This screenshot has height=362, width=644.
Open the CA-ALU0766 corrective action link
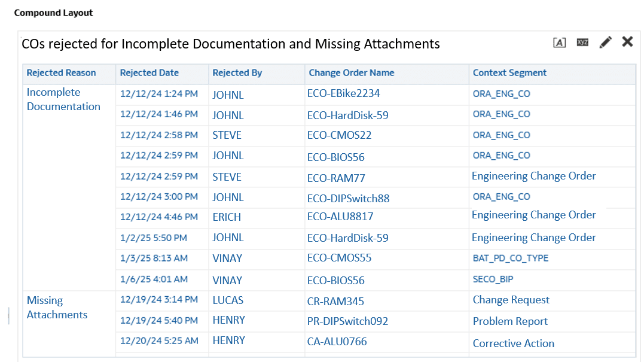(337, 342)
